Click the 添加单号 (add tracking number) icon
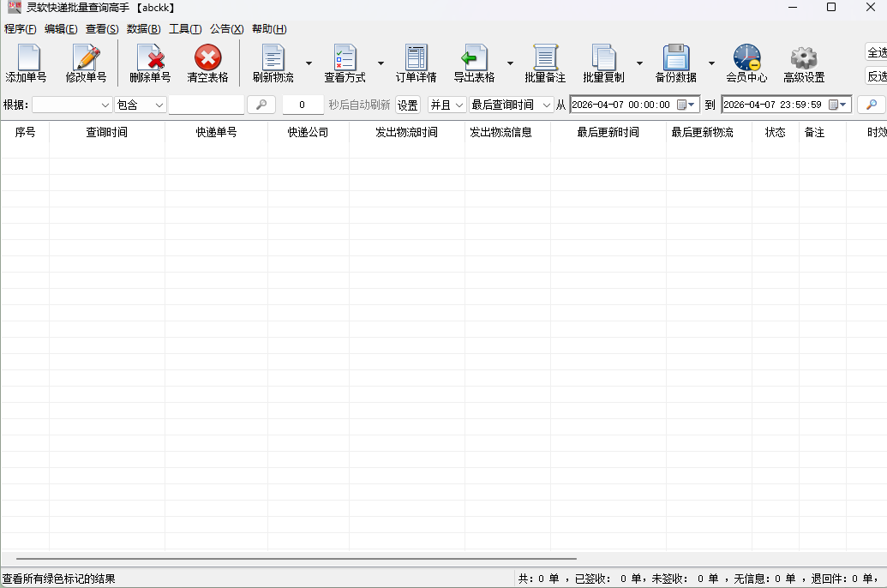Viewport: 887px width, 588px height. (x=27, y=58)
